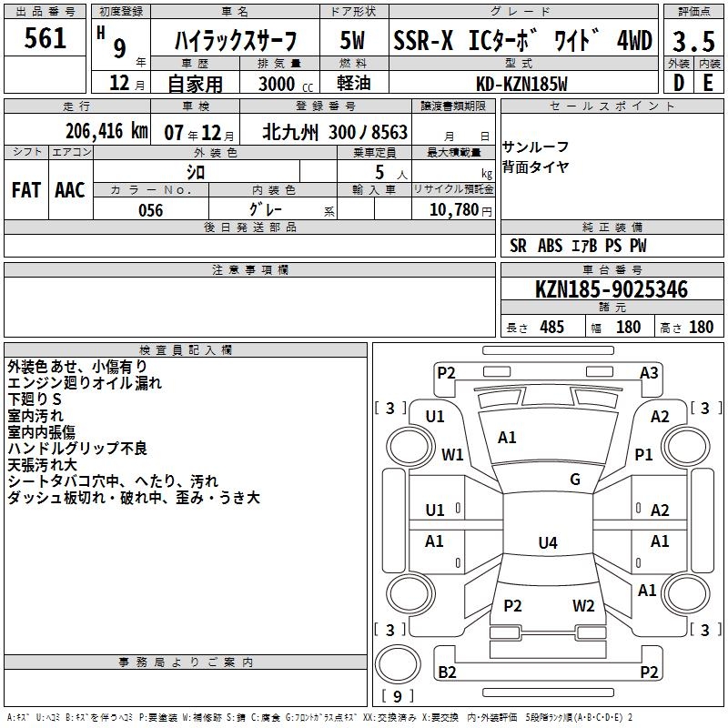
Task: Click the air conditioner value "AAC"
Action: (70, 190)
